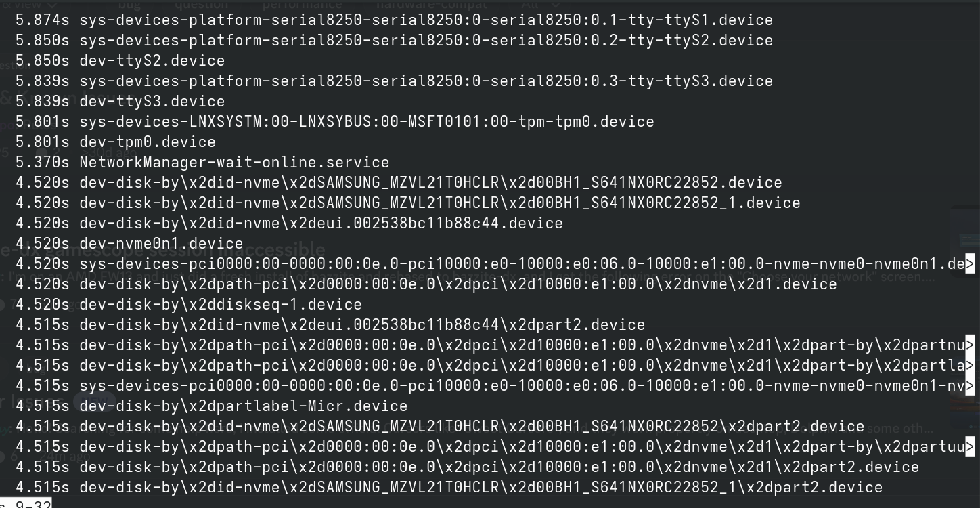Select the x2ddiskseq-1.device line

pyautogui.click(x=189, y=305)
